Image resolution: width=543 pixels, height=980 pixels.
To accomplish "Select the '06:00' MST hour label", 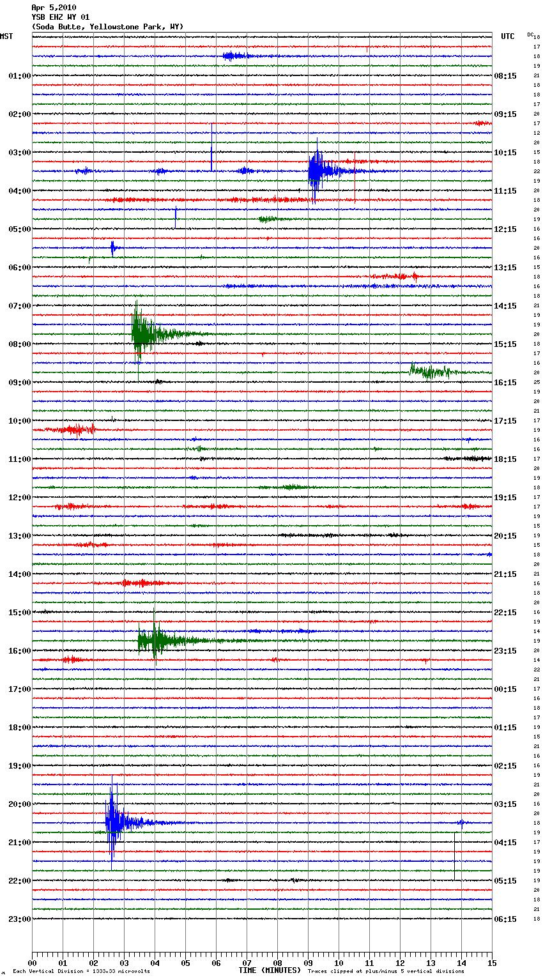I will pyautogui.click(x=19, y=268).
